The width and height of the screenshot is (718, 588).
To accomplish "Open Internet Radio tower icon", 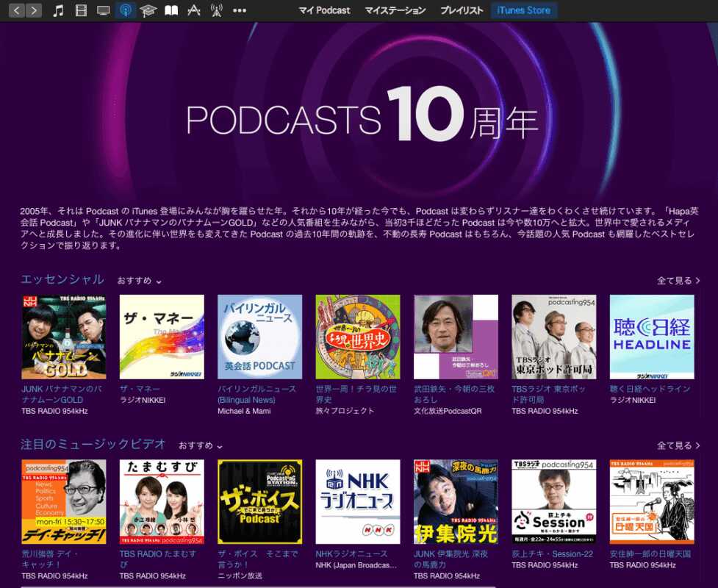I will tap(217, 10).
